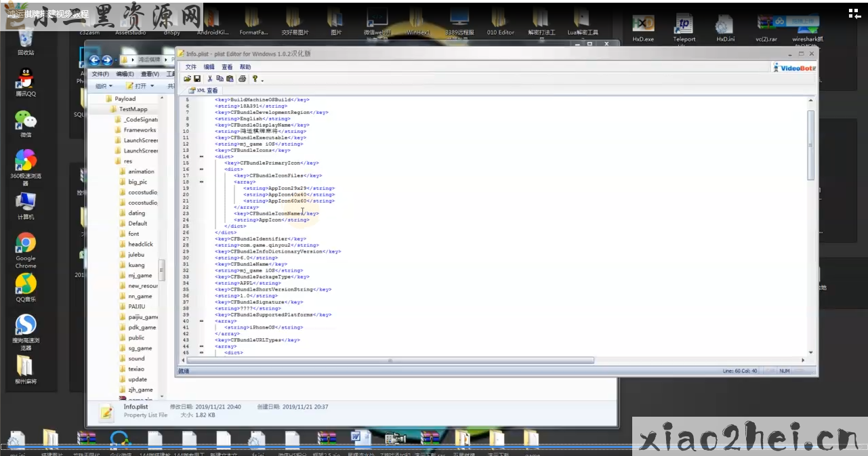Select TestM.app in the folder tree
868x456 pixels.
(128, 109)
